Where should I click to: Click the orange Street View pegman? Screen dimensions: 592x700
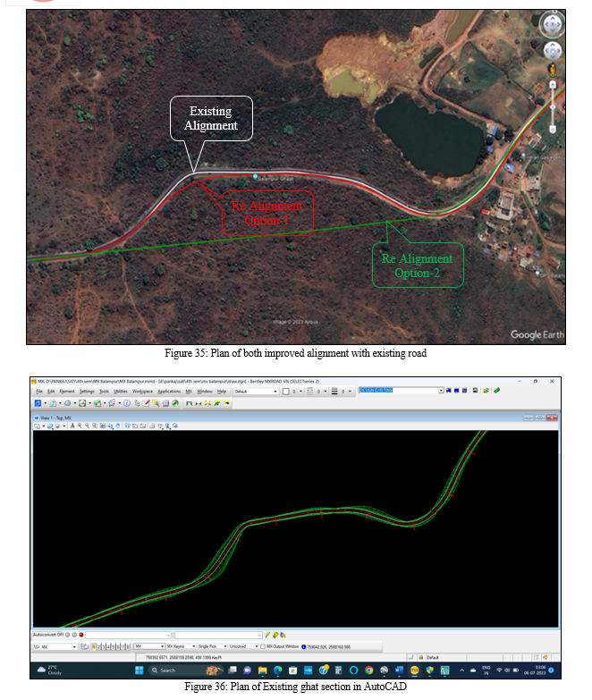pyautogui.click(x=553, y=70)
